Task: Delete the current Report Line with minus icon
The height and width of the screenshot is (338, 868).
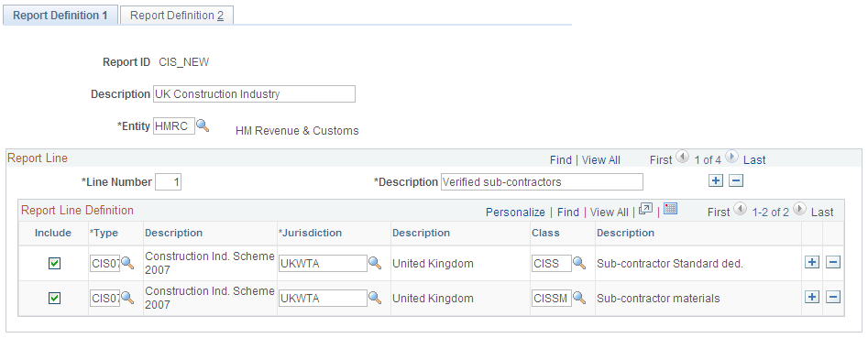Action: click(736, 180)
